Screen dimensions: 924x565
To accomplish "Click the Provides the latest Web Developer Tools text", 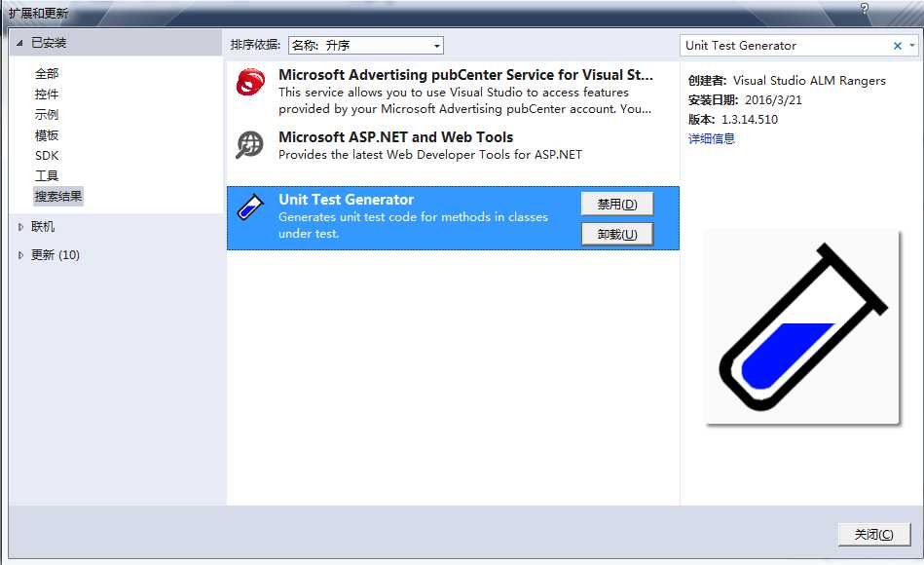I will click(430, 155).
